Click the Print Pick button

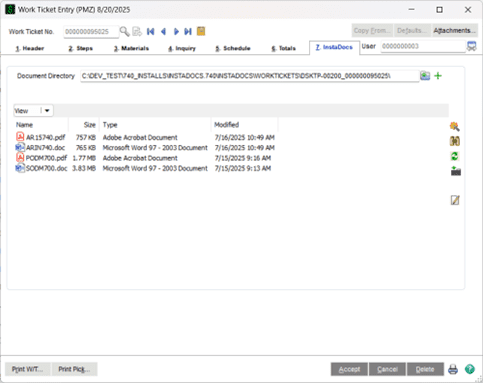(74, 369)
